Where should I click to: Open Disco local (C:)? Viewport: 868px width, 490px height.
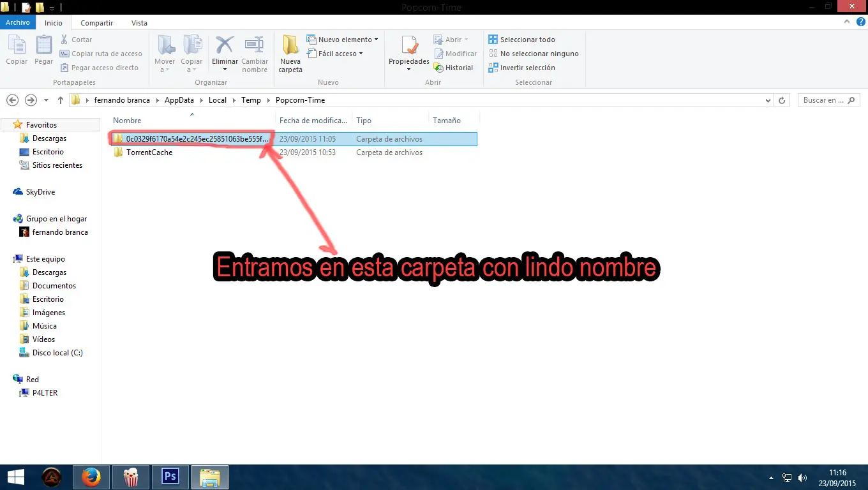(x=57, y=353)
